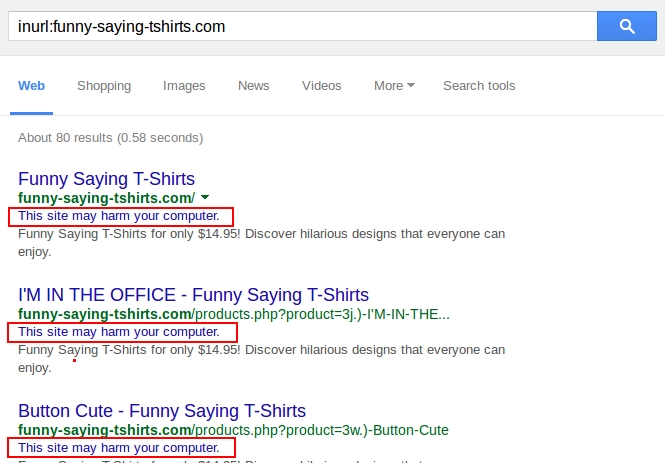Click the first result's harm-your-computer warning

(119, 216)
